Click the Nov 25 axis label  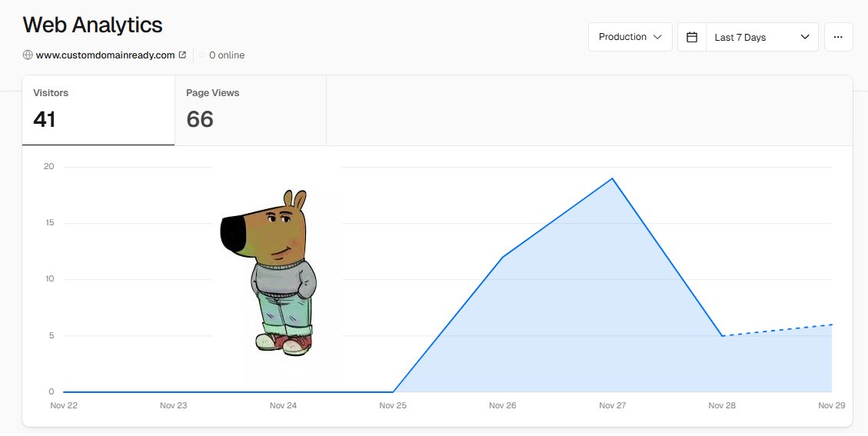tap(392, 405)
